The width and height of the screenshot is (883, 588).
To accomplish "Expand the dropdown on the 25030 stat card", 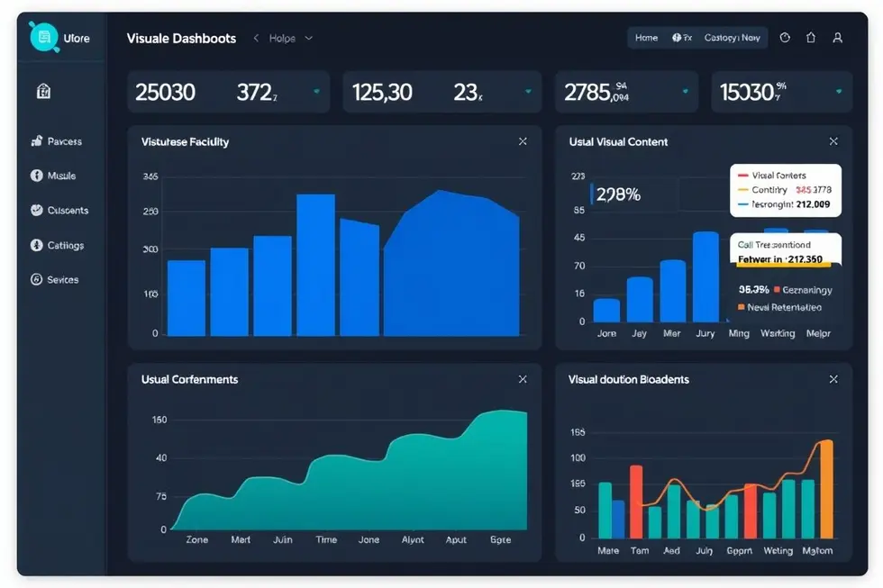I will point(316,92).
